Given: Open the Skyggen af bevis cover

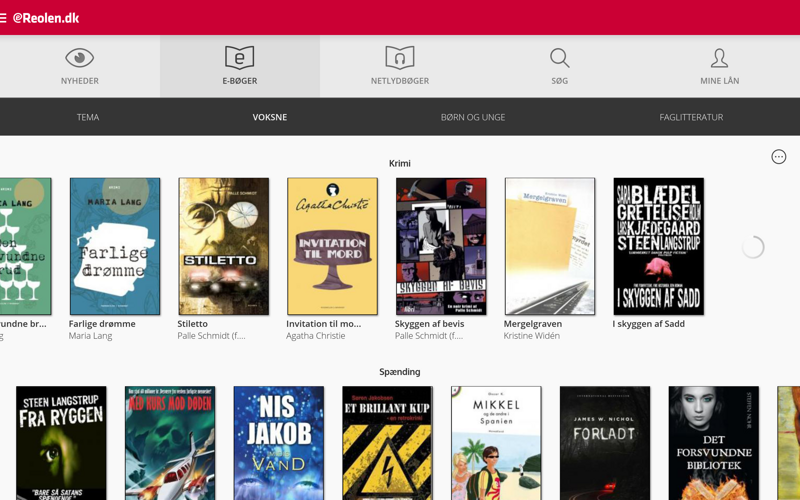Looking at the screenshot, I should 441,246.
